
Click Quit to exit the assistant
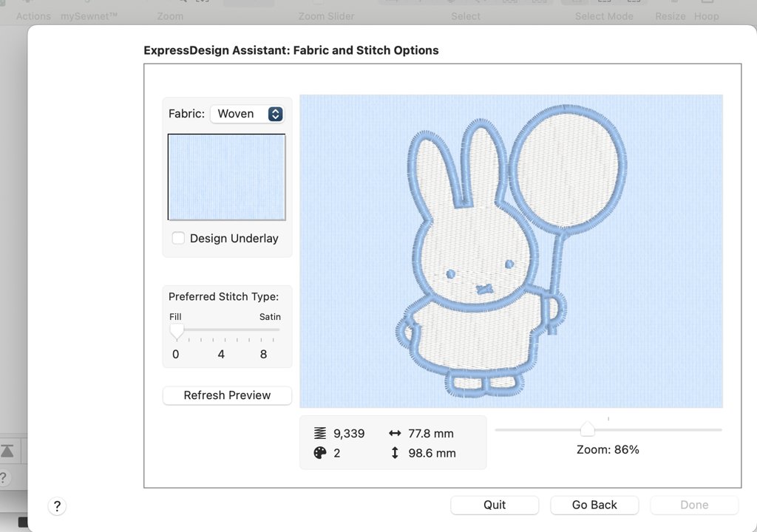click(x=495, y=505)
